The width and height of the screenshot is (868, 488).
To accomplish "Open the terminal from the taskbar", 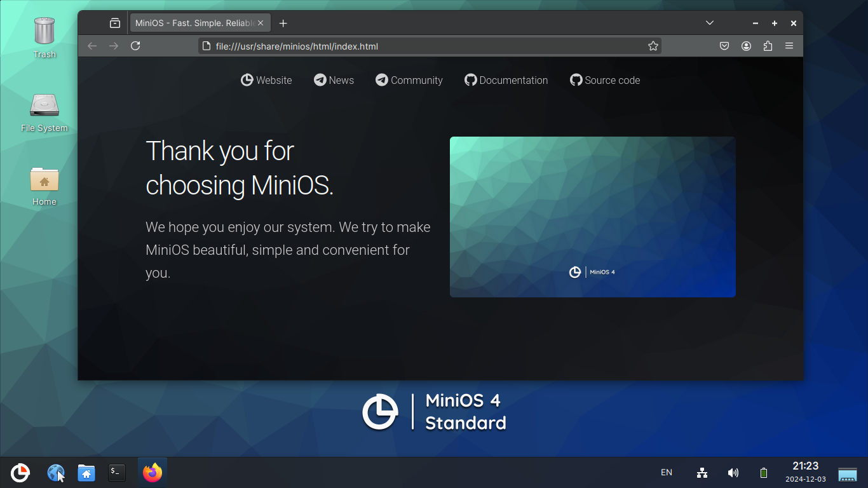I will point(117,472).
